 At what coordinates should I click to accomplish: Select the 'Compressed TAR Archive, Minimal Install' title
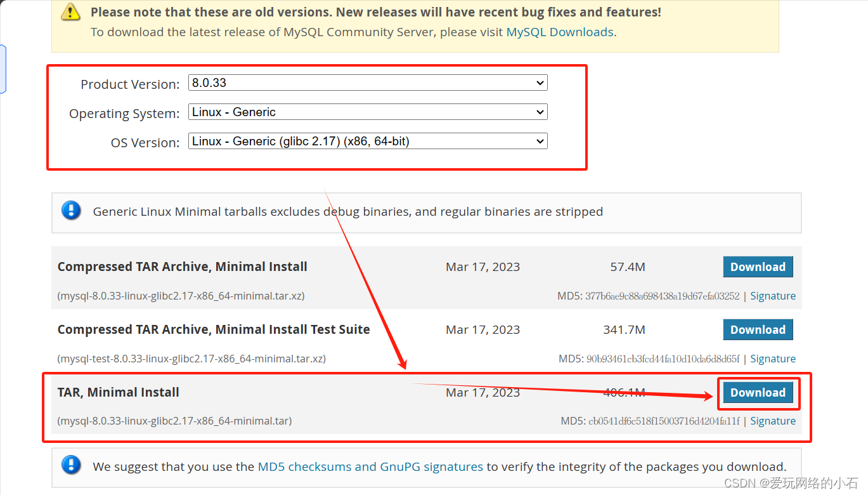point(183,267)
